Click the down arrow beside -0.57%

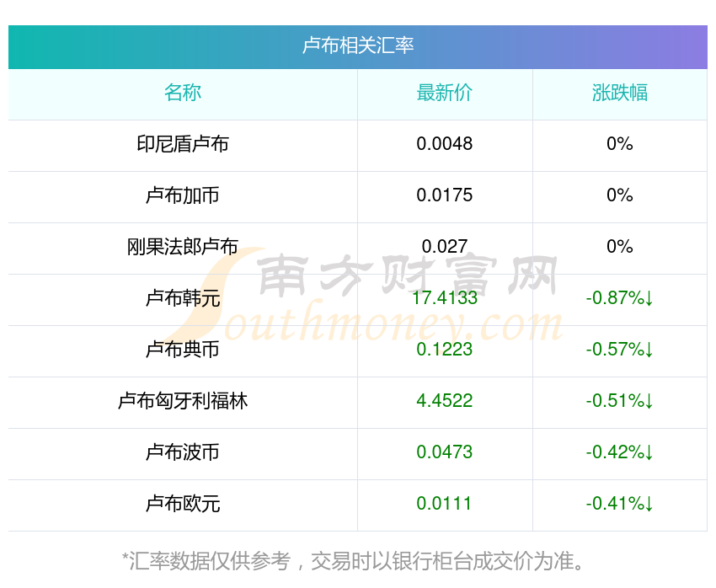(649, 350)
